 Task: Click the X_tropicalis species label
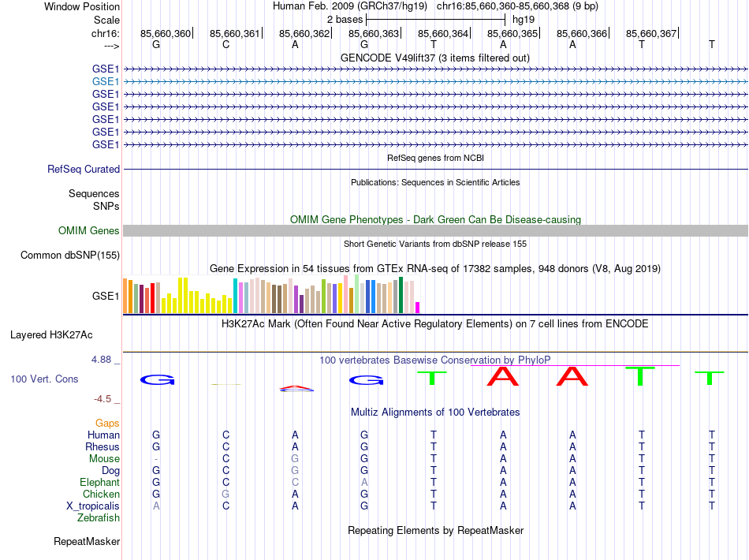pos(93,506)
